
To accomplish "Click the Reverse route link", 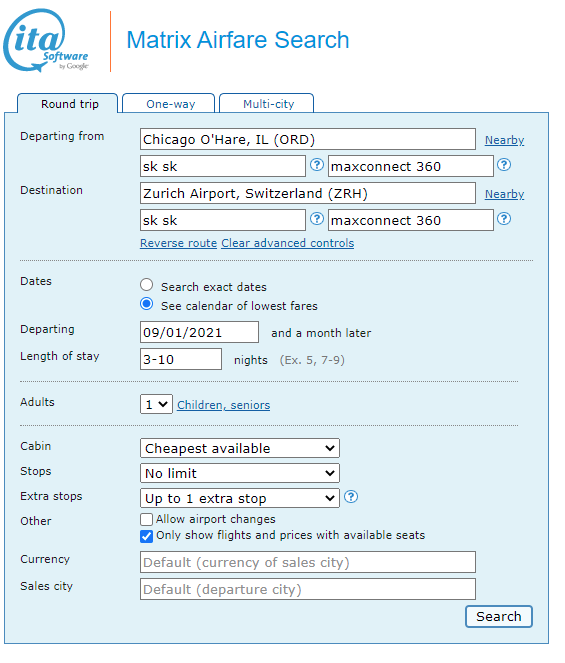I will click(178, 244).
